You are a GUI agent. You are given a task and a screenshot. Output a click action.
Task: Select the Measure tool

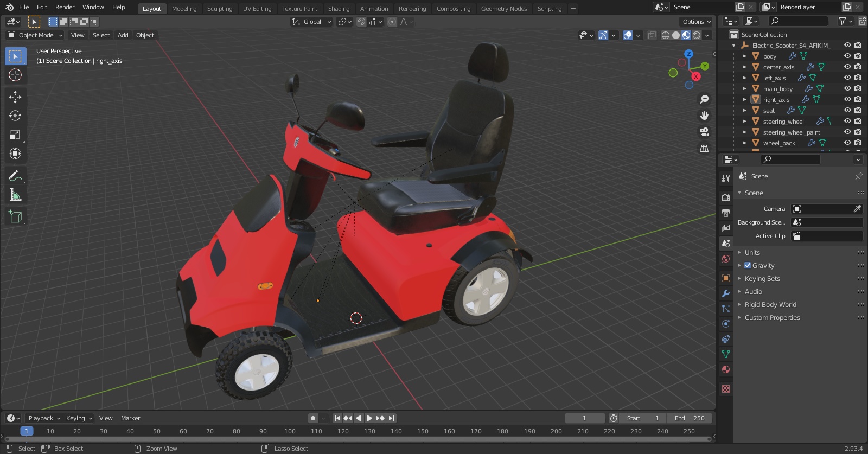[x=15, y=195]
